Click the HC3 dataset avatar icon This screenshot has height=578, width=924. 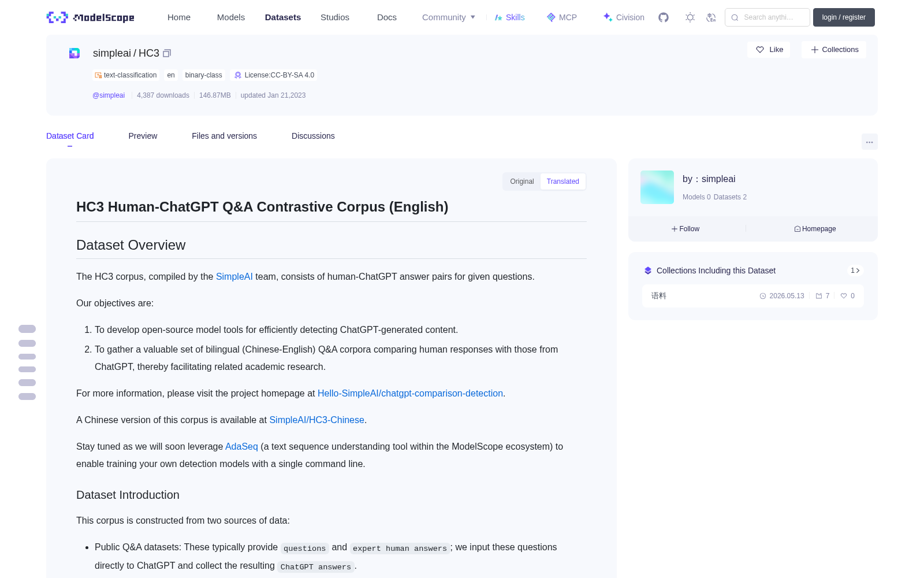click(74, 53)
